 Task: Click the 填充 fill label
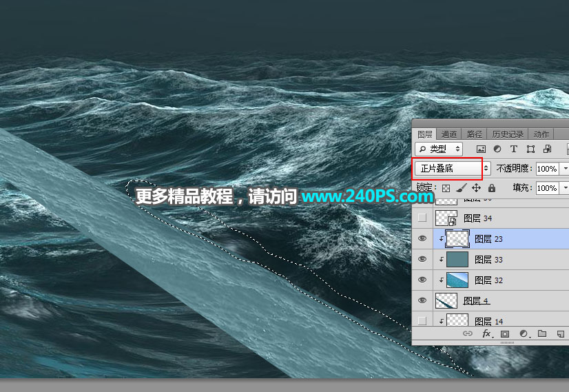(x=522, y=187)
